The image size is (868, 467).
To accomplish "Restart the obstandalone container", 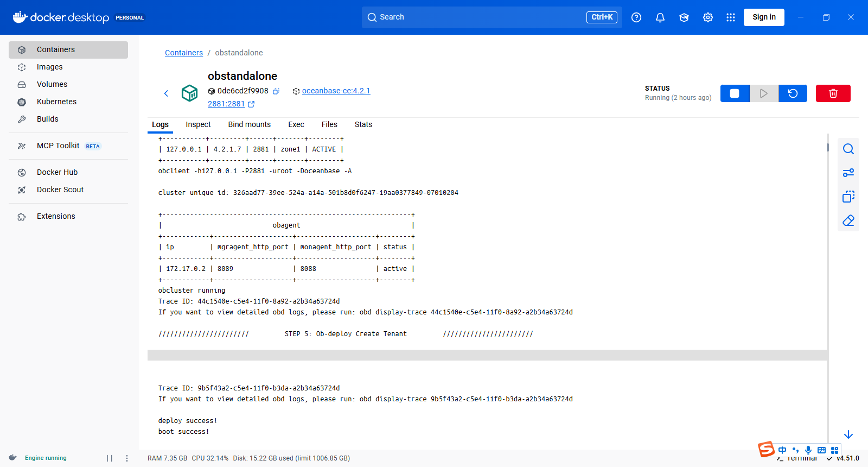I will click(x=793, y=93).
